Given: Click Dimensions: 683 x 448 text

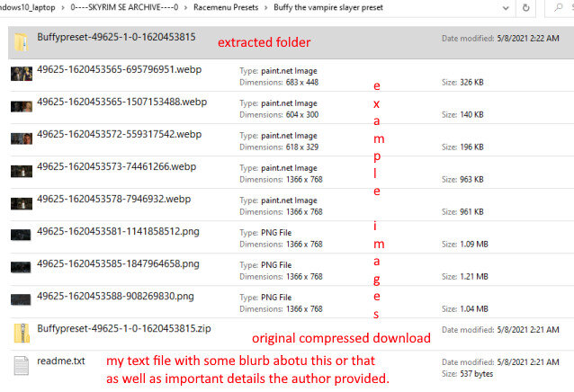Looking at the screenshot, I should (279, 83).
